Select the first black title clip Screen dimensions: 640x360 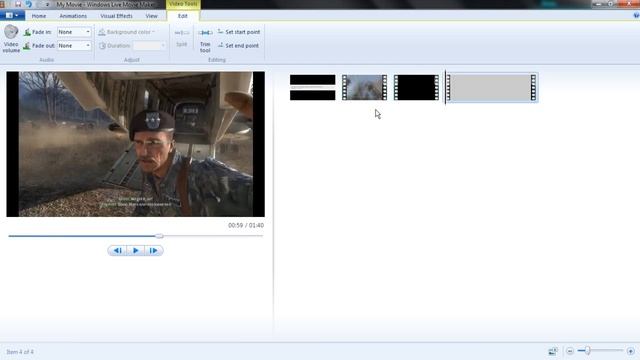coord(313,87)
